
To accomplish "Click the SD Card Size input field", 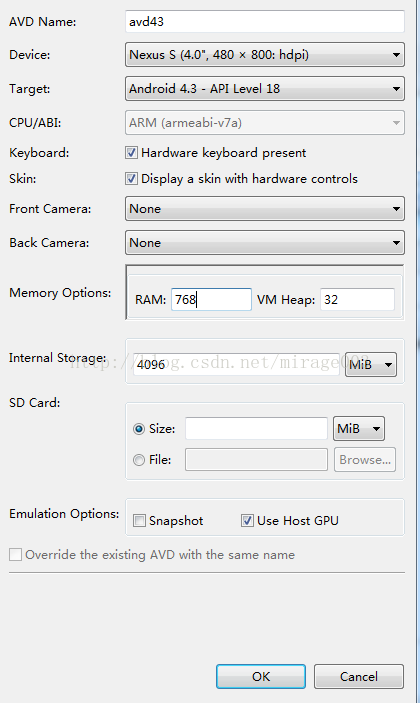I will pos(256,429).
